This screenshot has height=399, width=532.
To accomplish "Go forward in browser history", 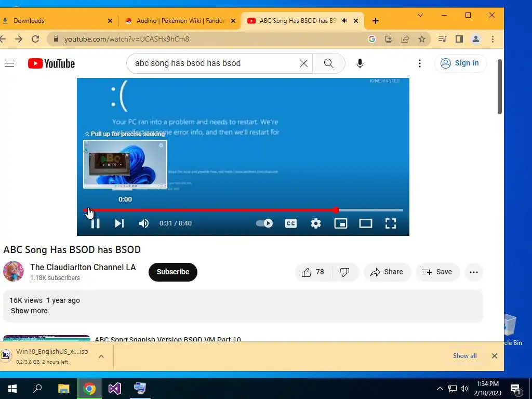I will (x=19, y=39).
